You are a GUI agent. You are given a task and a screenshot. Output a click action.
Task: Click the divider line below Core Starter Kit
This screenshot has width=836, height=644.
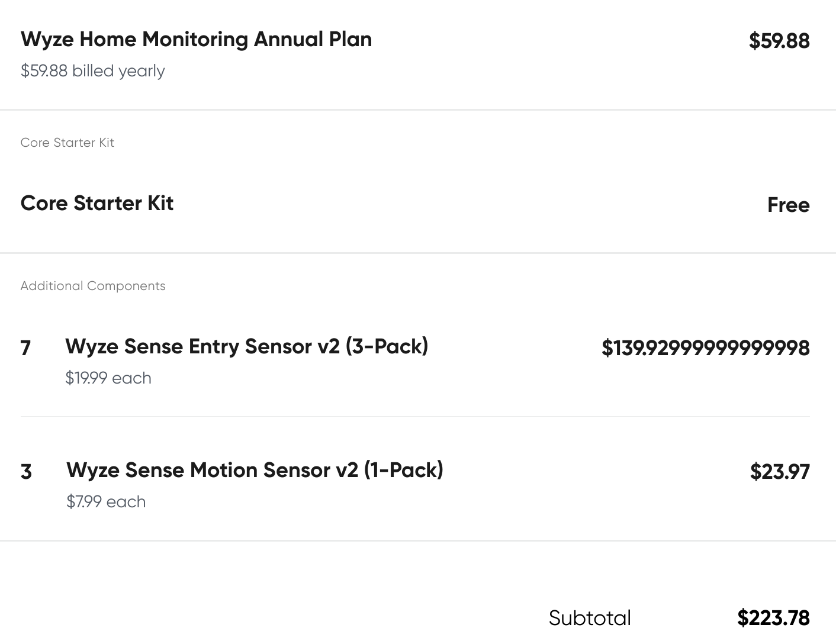[x=418, y=253]
